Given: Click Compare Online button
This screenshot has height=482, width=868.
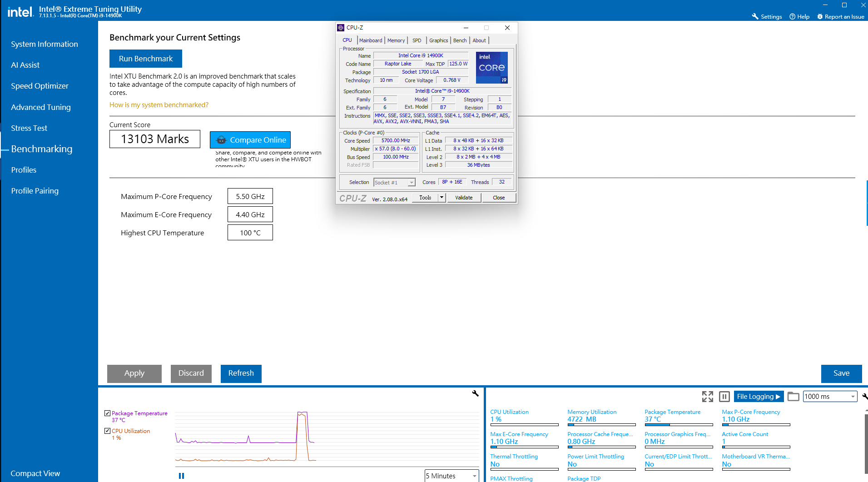Looking at the screenshot, I should point(250,140).
